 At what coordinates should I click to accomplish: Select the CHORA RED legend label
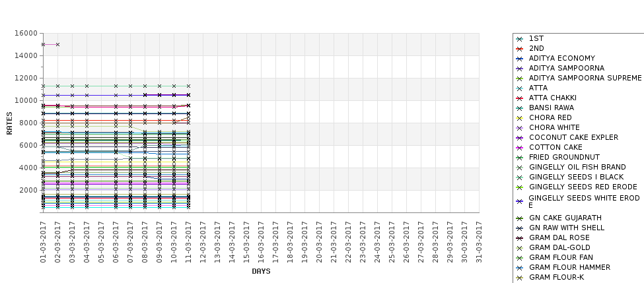550,117
